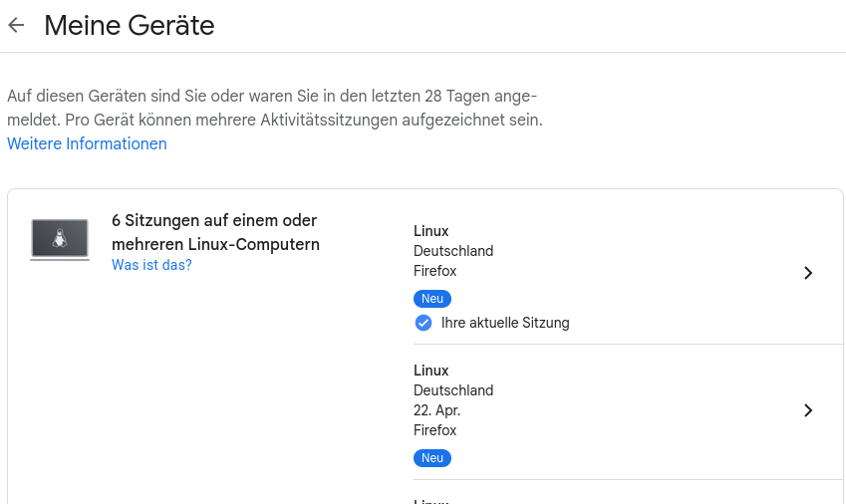Click the "Ihre aktuelle Sitzung" label
The height and width of the screenshot is (504, 846).
tap(505, 323)
